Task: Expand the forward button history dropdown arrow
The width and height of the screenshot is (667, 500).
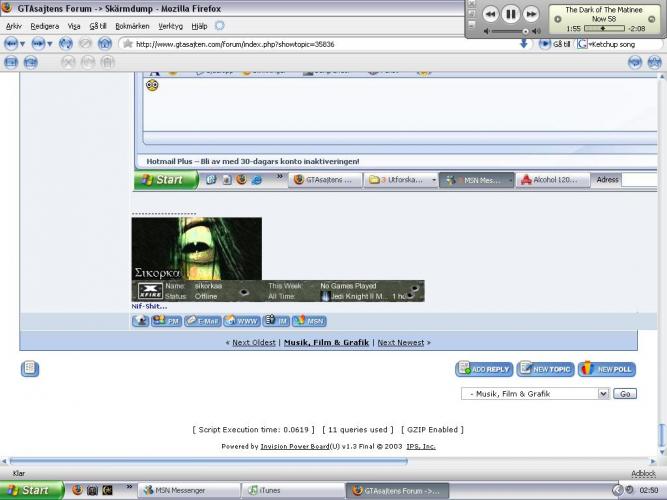Action: click(50, 44)
